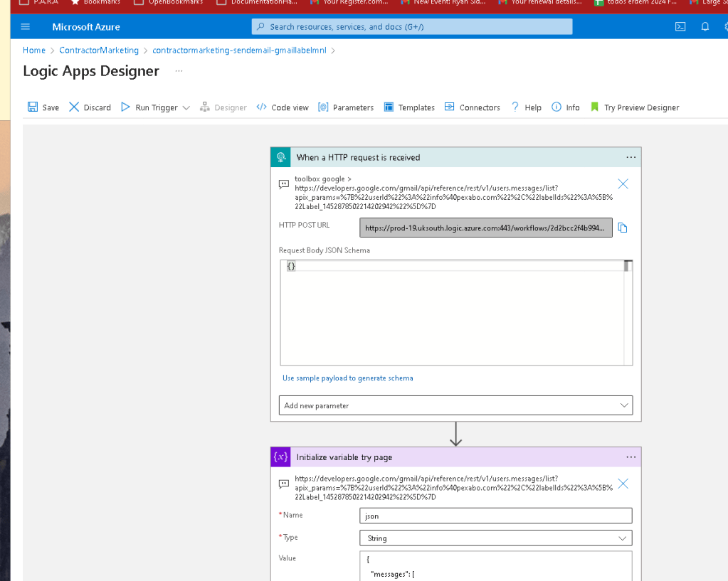Open Templates from the toolbar
The width and height of the screenshot is (728, 581).
[409, 107]
